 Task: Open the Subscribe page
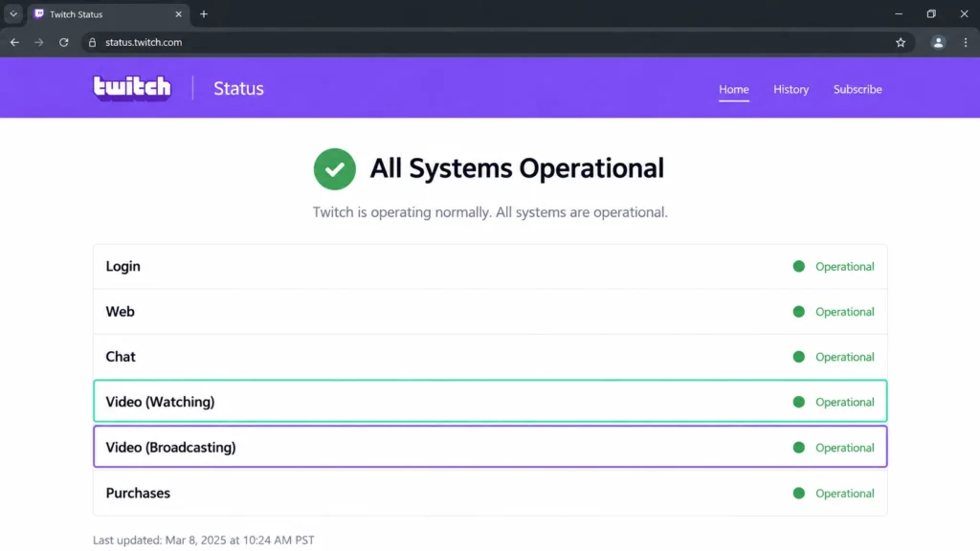pyautogui.click(x=857, y=89)
